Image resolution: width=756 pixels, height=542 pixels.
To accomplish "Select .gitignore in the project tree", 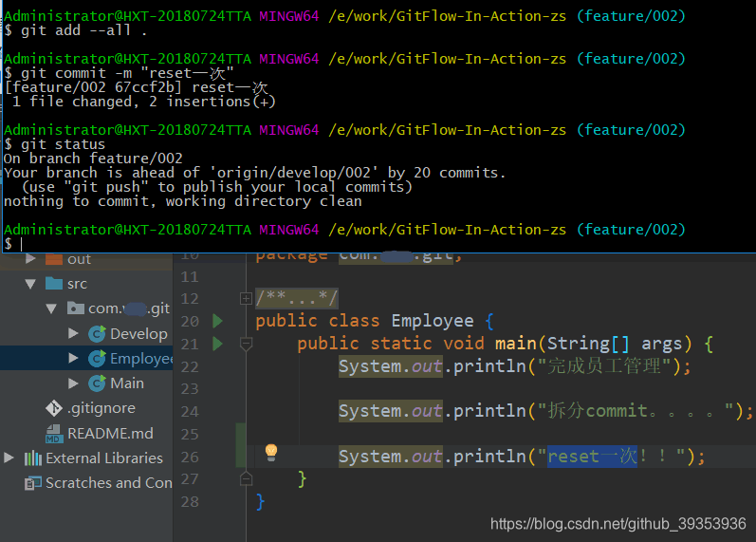I will [101, 408].
